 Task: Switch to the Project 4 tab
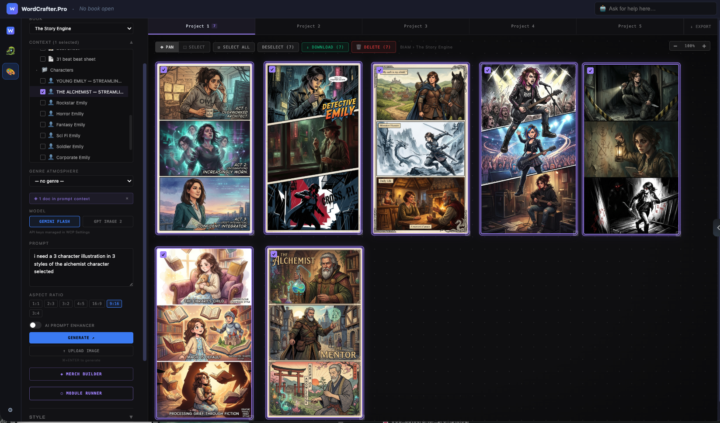point(523,26)
